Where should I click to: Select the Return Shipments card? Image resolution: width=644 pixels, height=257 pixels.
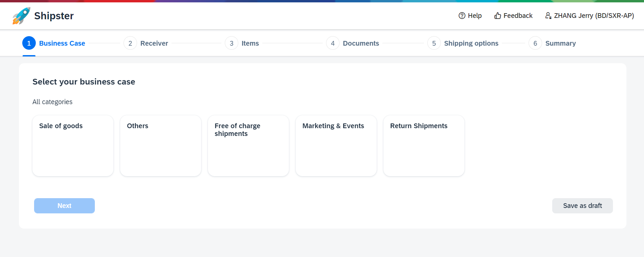click(424, 146)
